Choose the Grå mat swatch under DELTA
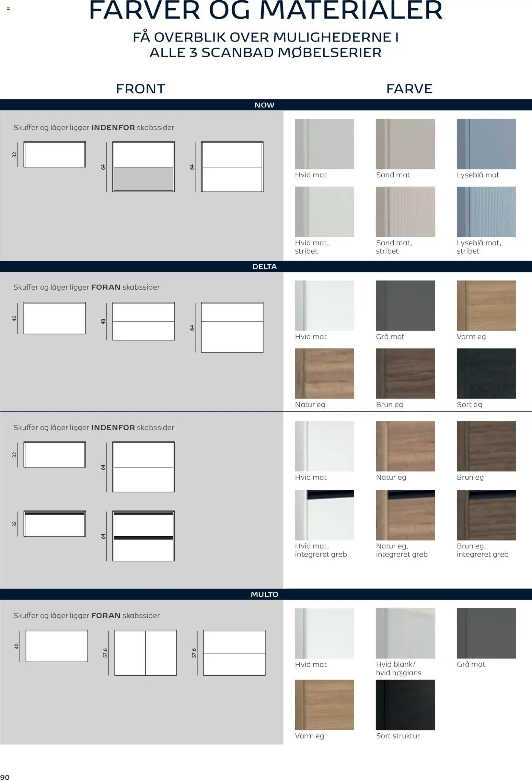This screenshot has width=532, height=780. pos(405,306)
